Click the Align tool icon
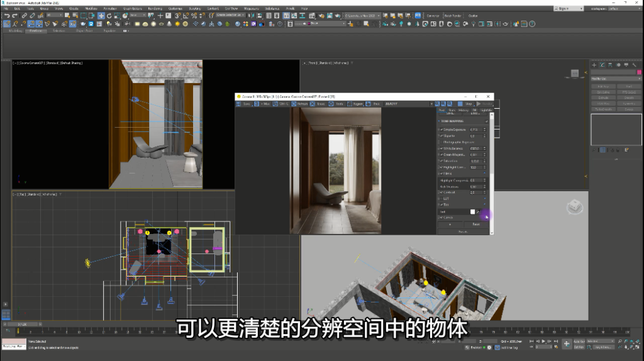Screen dimensions: 644x361 (x=259, y=16)
